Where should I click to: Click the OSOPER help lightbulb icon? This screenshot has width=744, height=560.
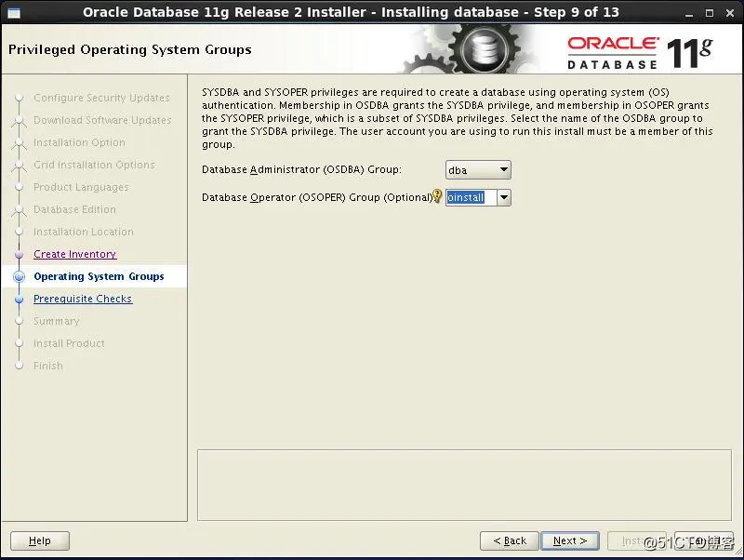[437, 196]
